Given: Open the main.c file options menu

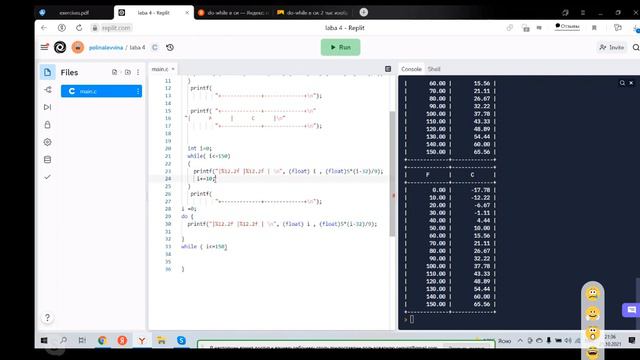Looking at the screenshot, I should 138,91.
